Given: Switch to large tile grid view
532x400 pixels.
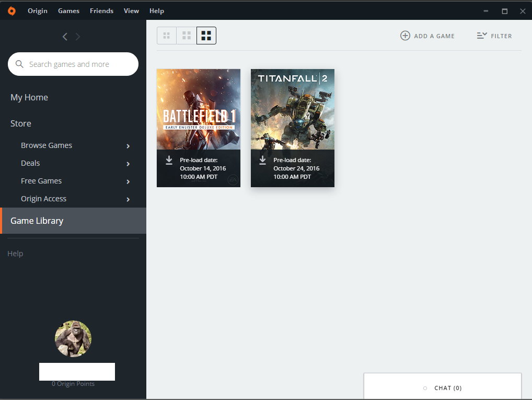Looking at the screenshot, I should (206, 36).
